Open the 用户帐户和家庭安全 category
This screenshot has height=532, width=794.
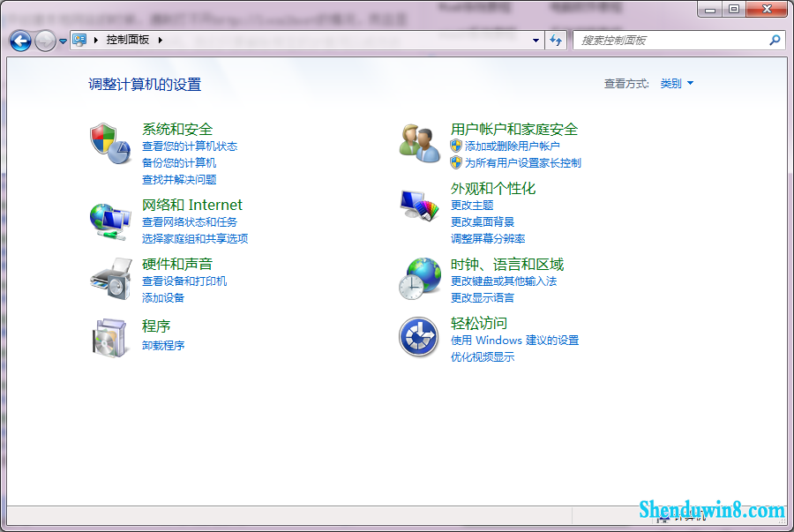pos(514,129)
